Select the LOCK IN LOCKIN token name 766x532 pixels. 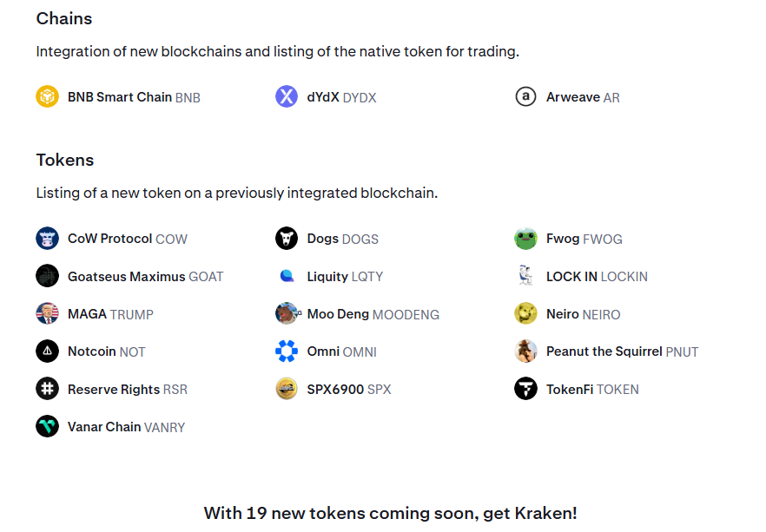point(597,277)
